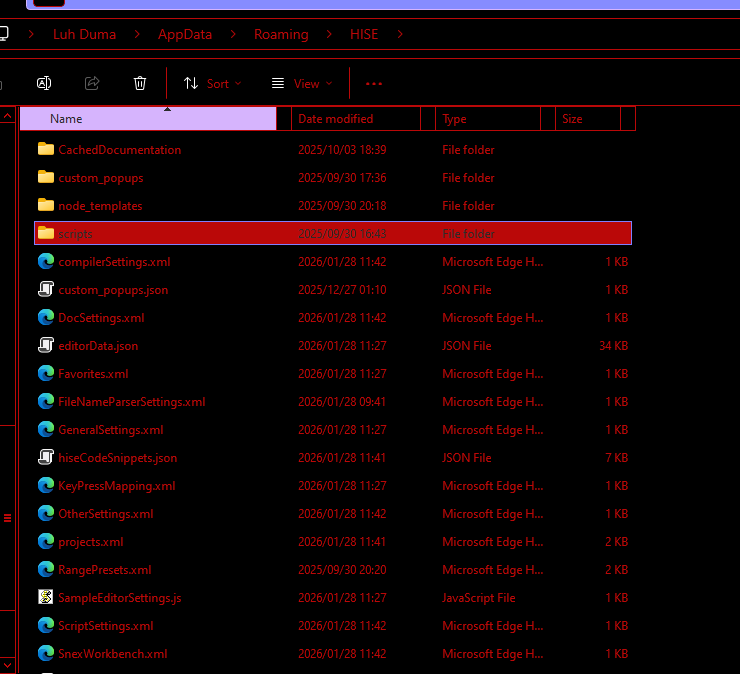This screenshot has width=740, height=674.
Task: Open the Sort dropdown
Action: click(212, 84)
